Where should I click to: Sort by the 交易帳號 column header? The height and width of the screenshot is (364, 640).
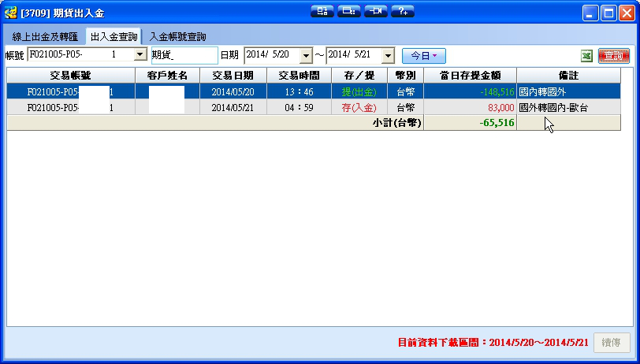click(71, 76)
